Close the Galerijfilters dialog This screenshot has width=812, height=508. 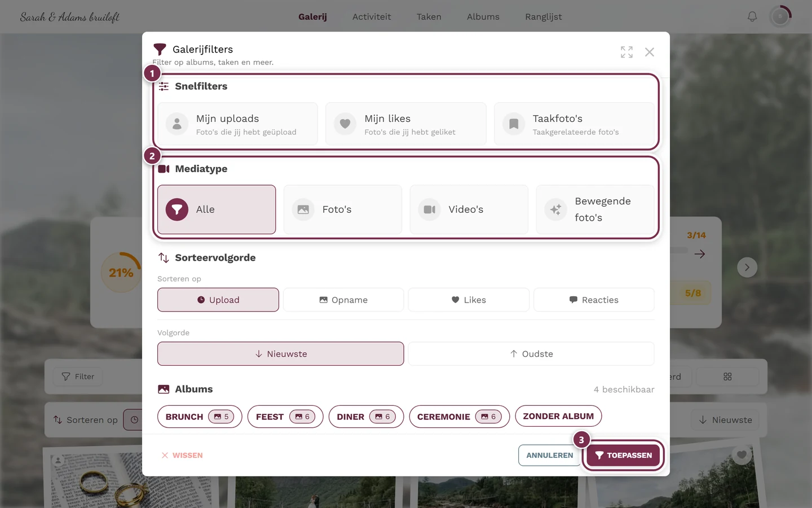tap(650, 52)
